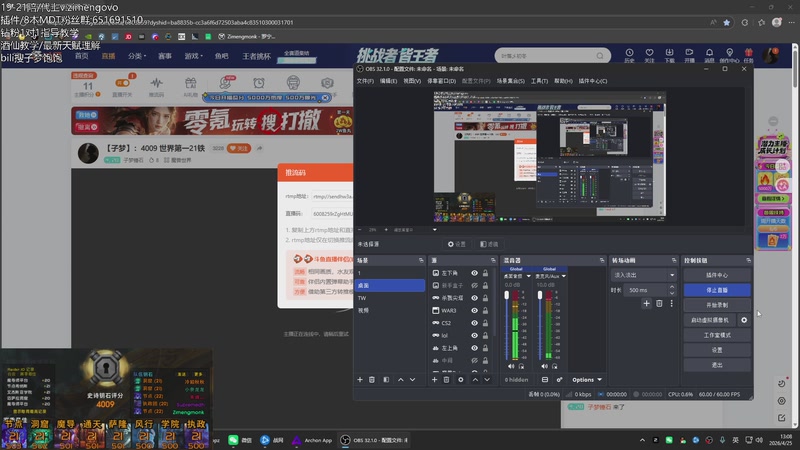This screenshot has height=450, width=800.
Task: Click the start virtual camera button
Action: pyautogui.click(x=710, y=320)
